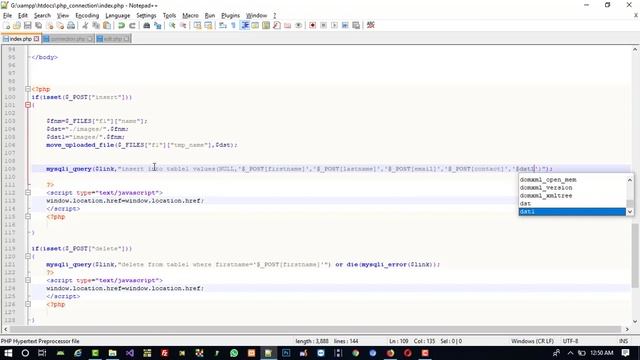This screenshot has height=360, width=640.
Task: Click the Copy toolbar icon
Action: 96,25
